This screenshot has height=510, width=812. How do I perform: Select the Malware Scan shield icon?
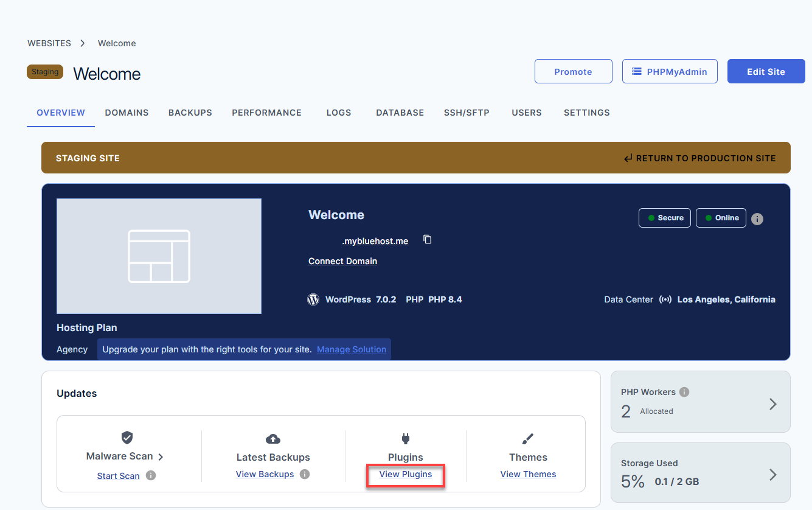coord(127,438)
